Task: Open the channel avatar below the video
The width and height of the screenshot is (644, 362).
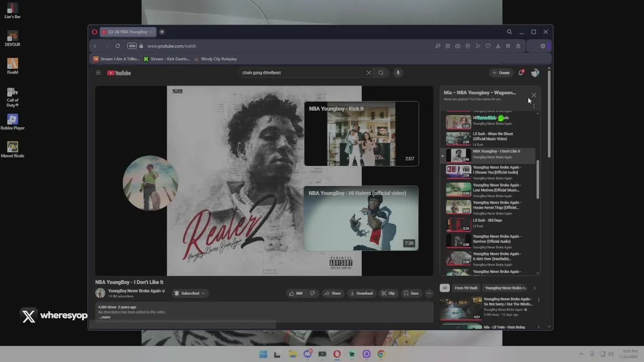Action: pyautogui.click(x=100, y=293)
